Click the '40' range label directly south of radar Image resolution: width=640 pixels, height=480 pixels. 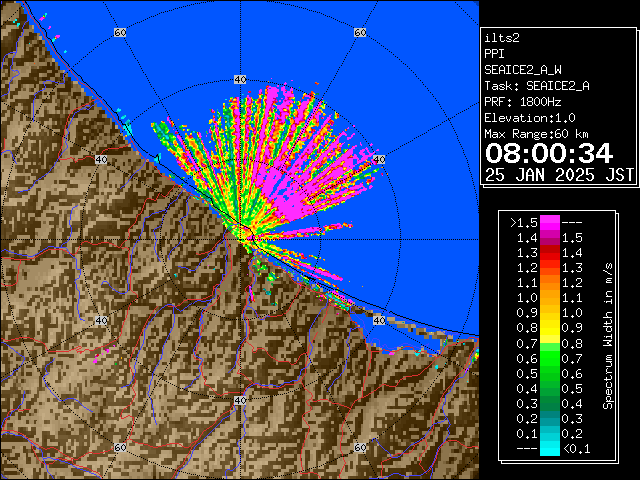[240, 400]
